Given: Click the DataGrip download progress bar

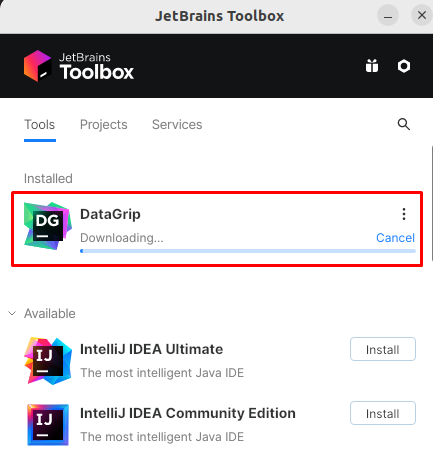Looking at the screenshot, I should pos(248,251).
